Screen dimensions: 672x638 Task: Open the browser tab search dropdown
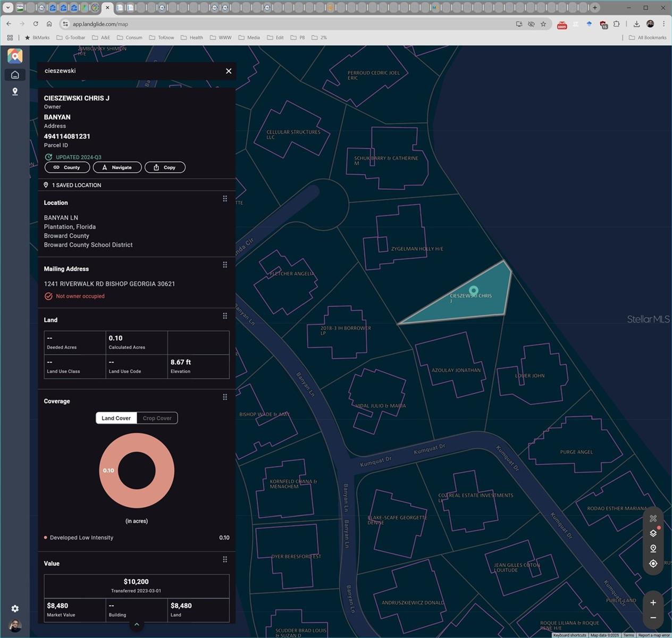pos(8,7)
